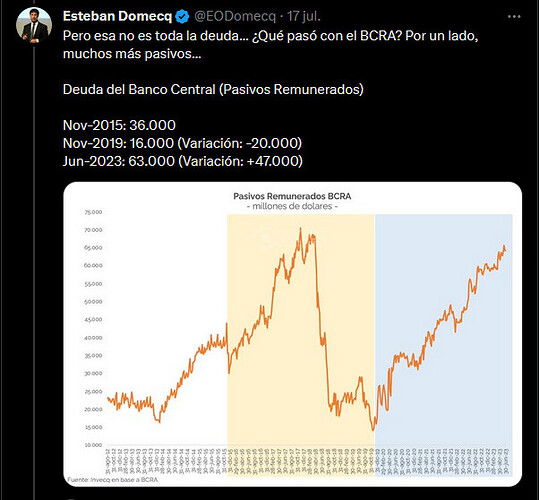Screen dimensions: 539x500
Task: Click the Deuda del Banco Central line
Action: click(213, 89)
